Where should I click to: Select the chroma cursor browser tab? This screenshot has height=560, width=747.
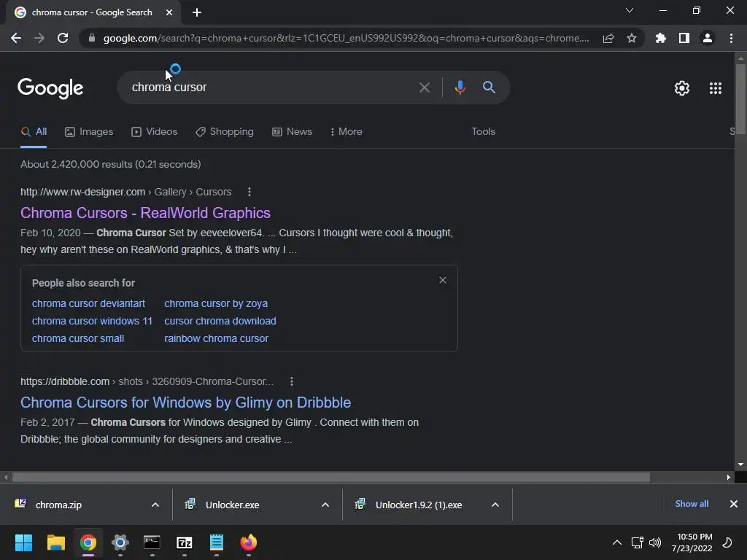tap(93, 13)
